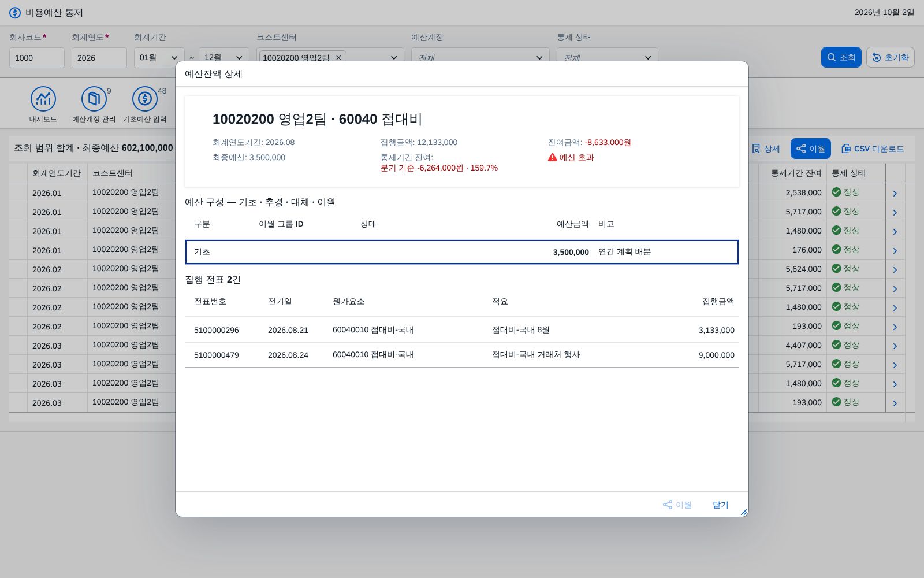Image resolution: width=924 pixels, height=578 pixels.
Task: Click the 조회 search button
Action: pos(841,57)
